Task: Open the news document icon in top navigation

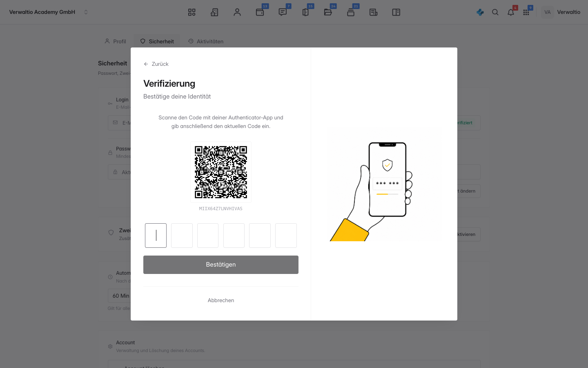Action: [374, 12]
